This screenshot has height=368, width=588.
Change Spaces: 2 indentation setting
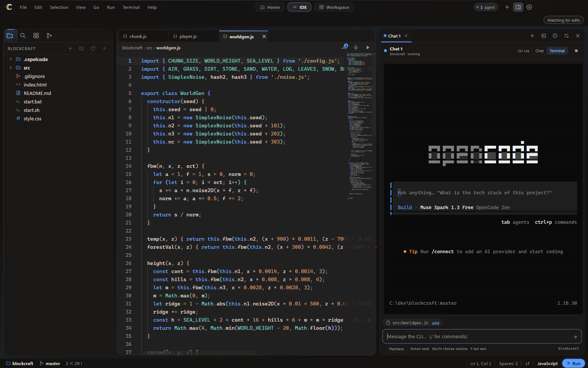[x=508, y=363]
